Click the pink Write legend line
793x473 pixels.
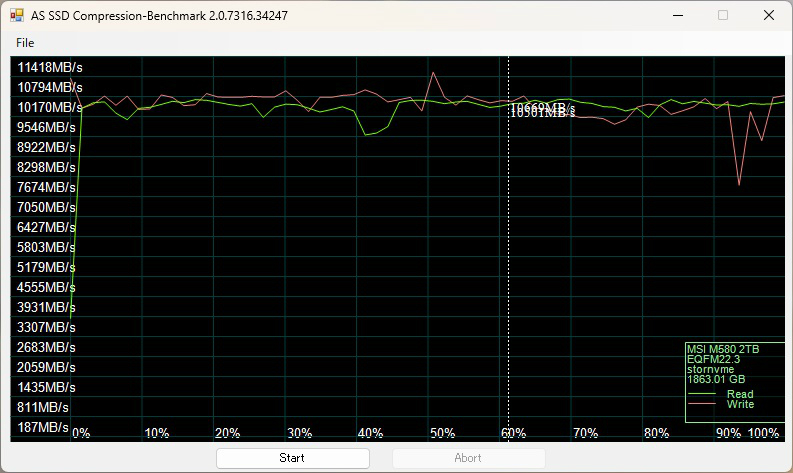click(x=702, y=404)
